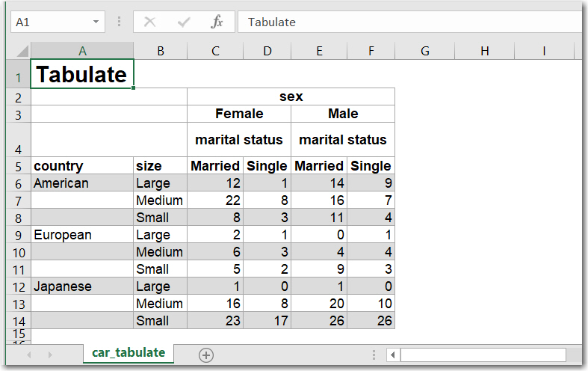The image size is (588, 371).
Task: Click the European country cell
Action: pos(81,235)
